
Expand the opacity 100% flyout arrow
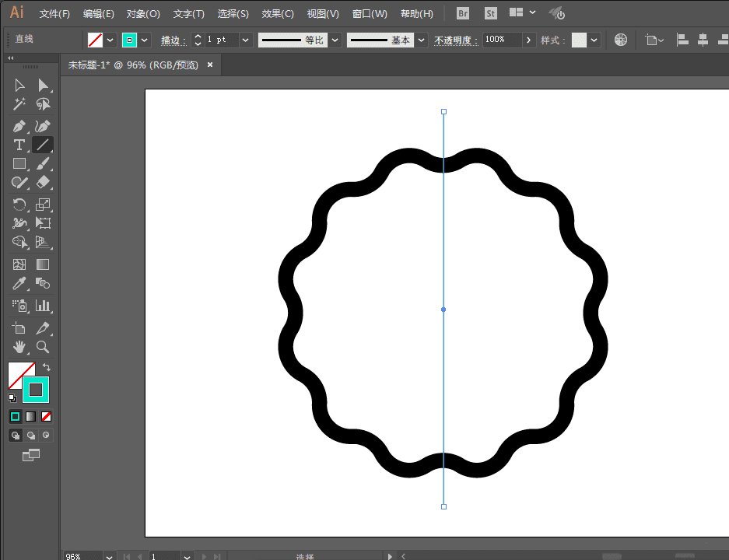click(x=529, y=40)
